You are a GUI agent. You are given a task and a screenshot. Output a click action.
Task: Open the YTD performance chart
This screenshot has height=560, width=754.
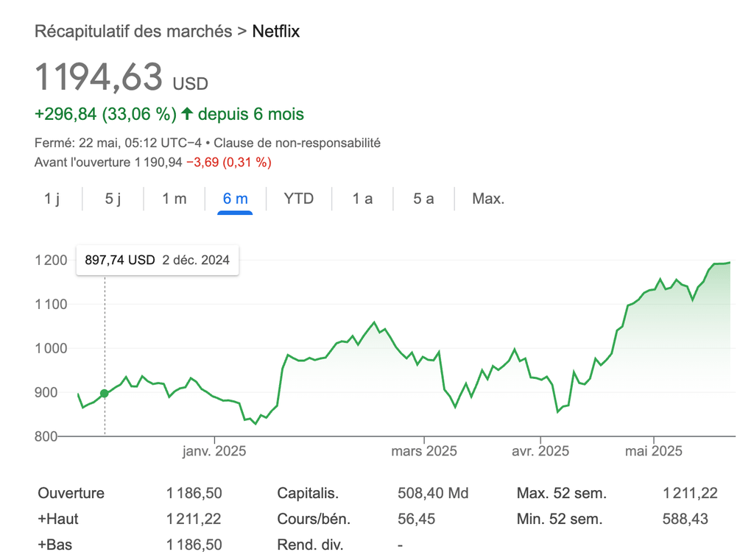click(x=297, y=199)
